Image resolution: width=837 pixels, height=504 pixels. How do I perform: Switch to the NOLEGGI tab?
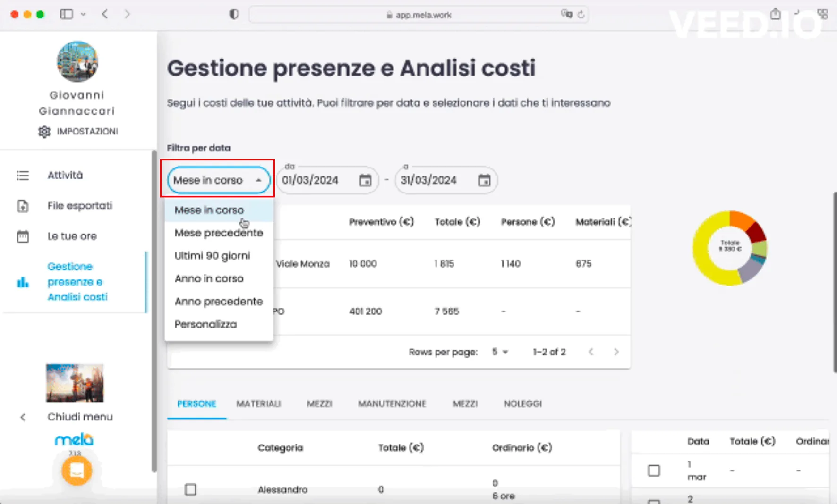click(x=522, y=404)
